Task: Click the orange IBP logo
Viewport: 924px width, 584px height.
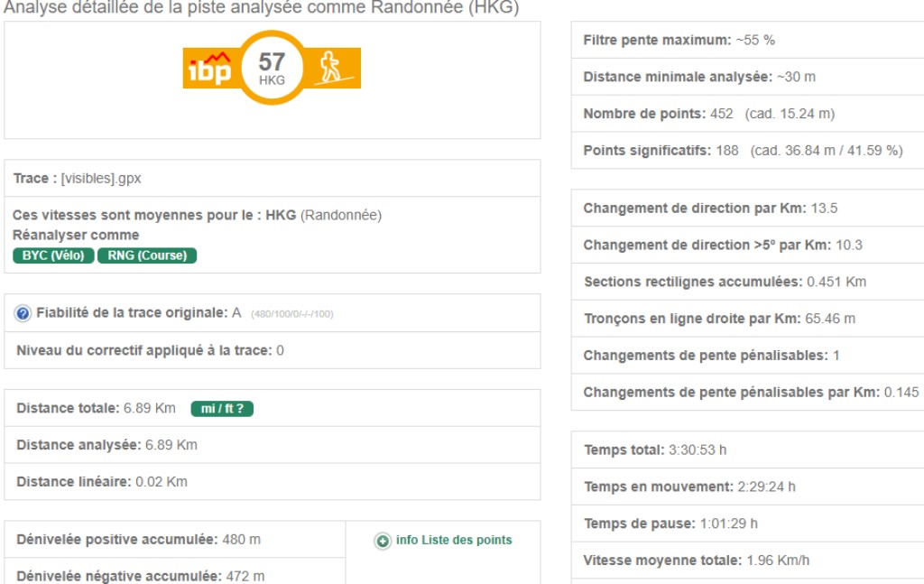Action: [x=209, y=69]
